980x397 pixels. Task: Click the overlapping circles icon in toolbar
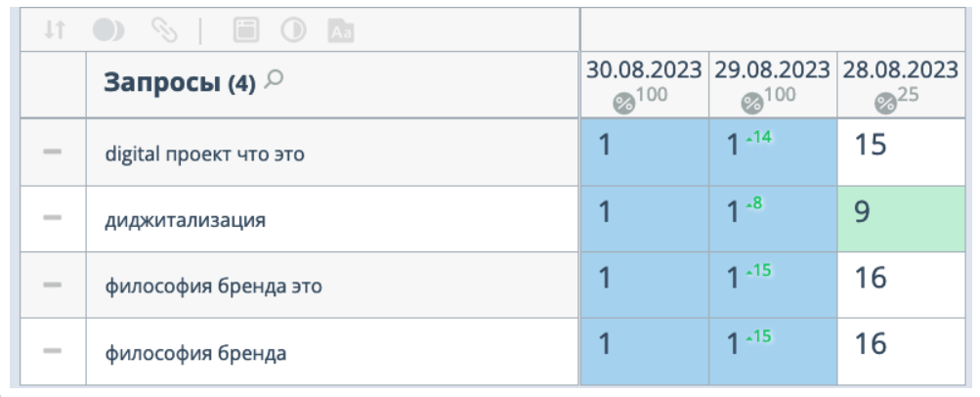(108, 30)
